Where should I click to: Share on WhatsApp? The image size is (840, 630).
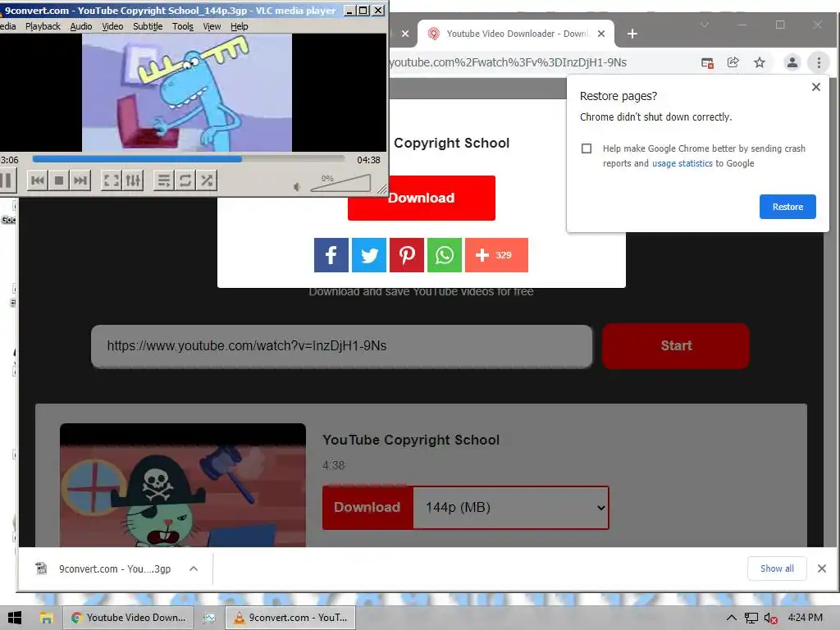click(445, 255)
